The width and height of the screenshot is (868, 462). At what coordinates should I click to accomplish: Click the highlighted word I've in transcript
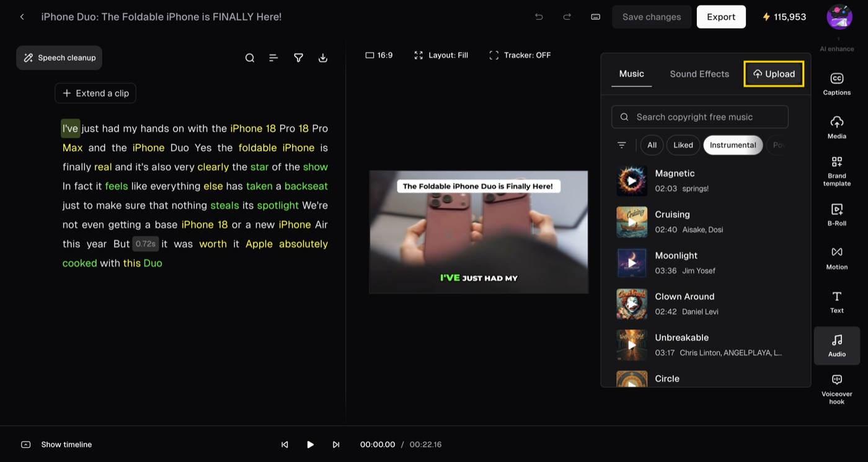point(70,128)
